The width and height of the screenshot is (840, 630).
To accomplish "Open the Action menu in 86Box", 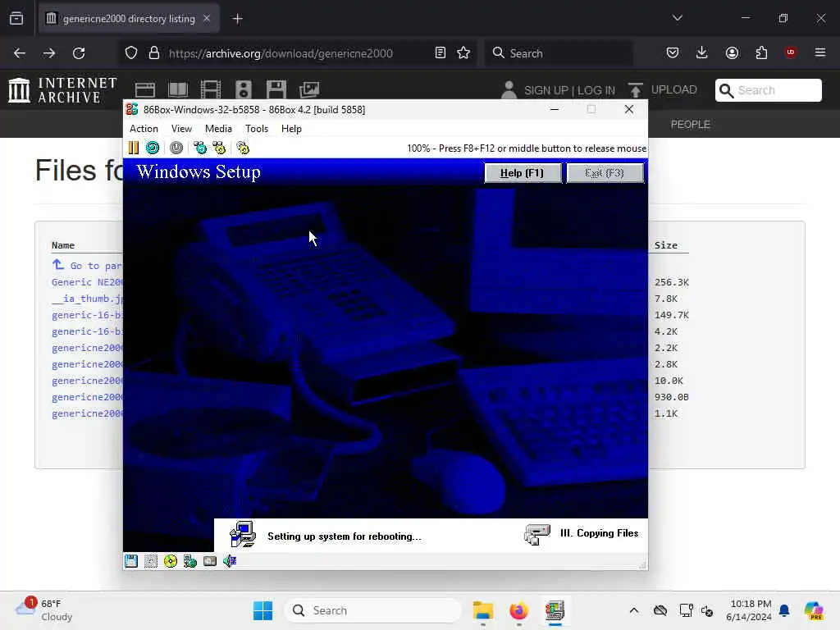I will 144,129.
